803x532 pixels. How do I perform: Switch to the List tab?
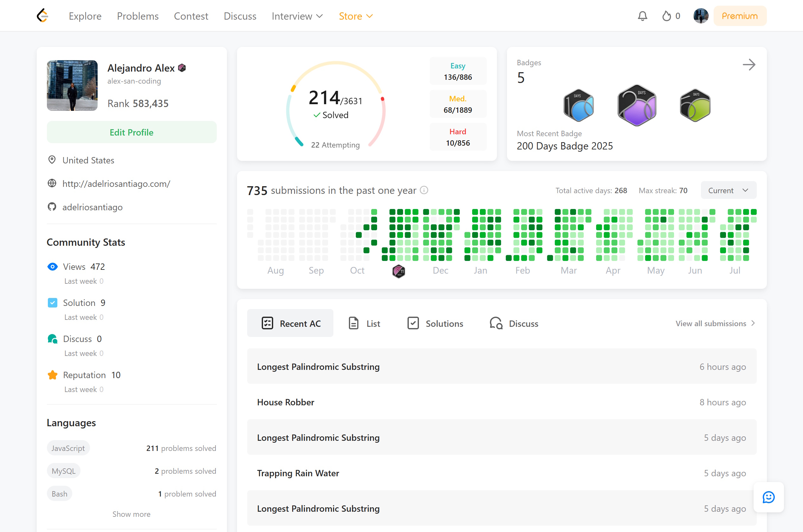(364, 323)
